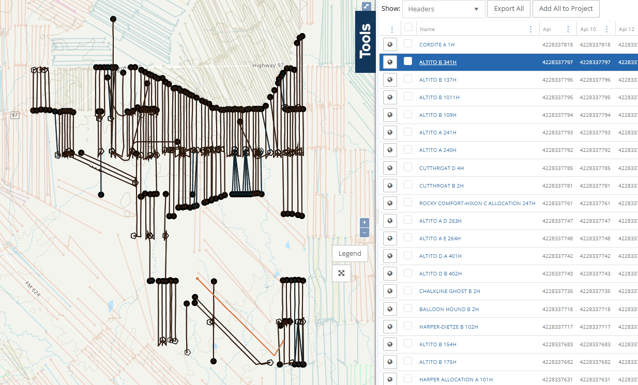Image resolution: width=638 pixels, height=385 pixels.
Task: Click the globe locate icon for CORDITE A 1H
Action: point(390,44)
